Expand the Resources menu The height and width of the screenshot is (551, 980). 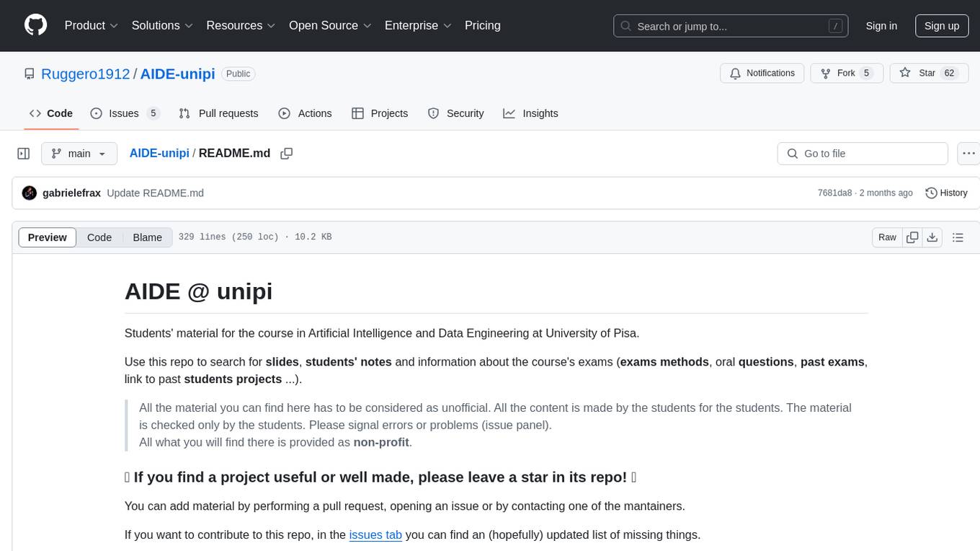tap(241, 25)
